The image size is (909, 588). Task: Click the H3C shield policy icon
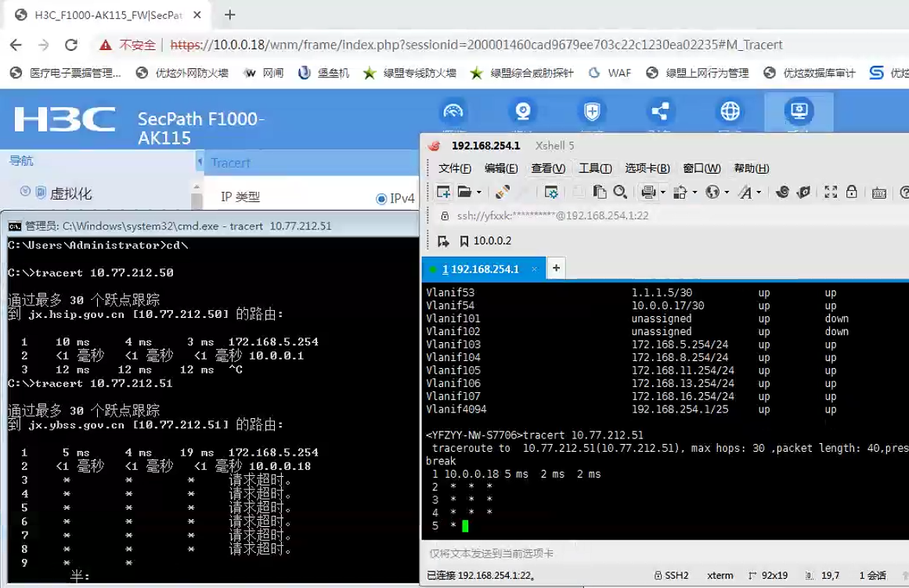tap(592, 110)
